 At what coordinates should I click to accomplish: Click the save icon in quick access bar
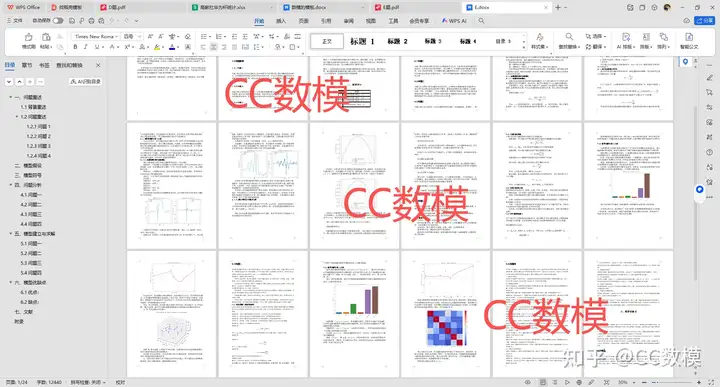(x=72, y=21)
